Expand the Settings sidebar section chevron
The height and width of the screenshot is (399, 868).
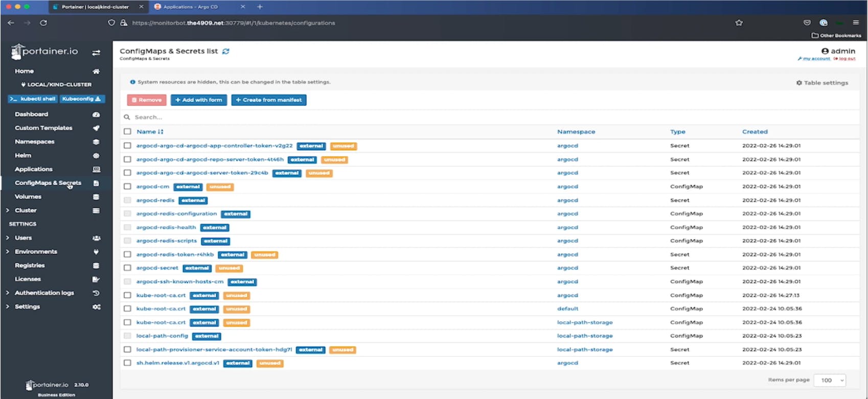(7, 307)
